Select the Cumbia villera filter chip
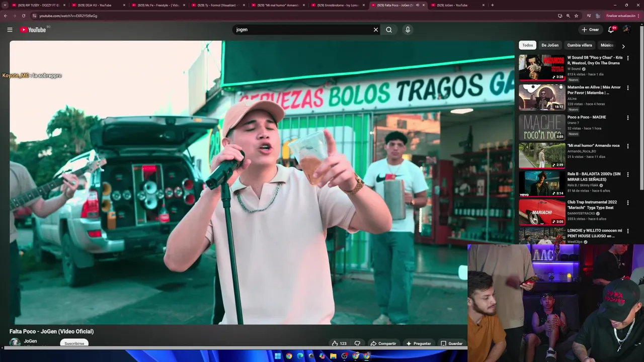The image size is (644, 362). (580, 45)
